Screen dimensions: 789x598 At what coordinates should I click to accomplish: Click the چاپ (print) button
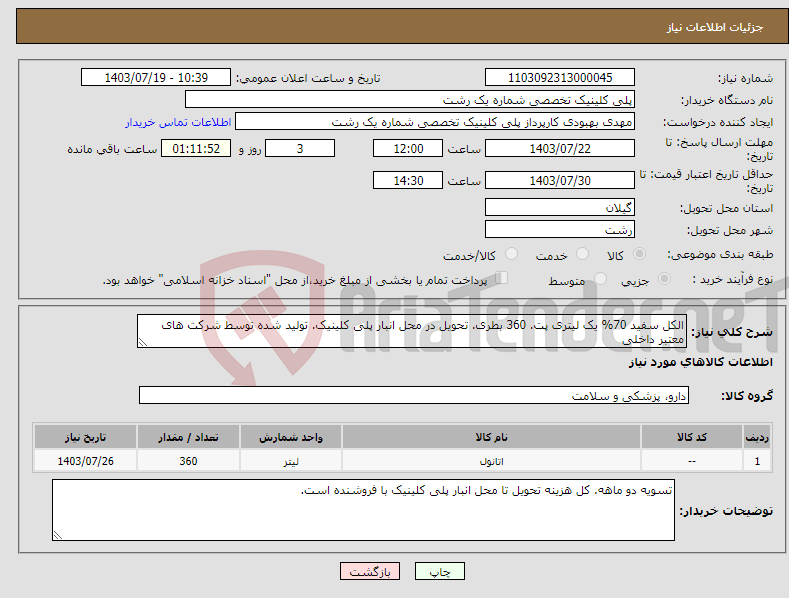(x=439, y=571)
